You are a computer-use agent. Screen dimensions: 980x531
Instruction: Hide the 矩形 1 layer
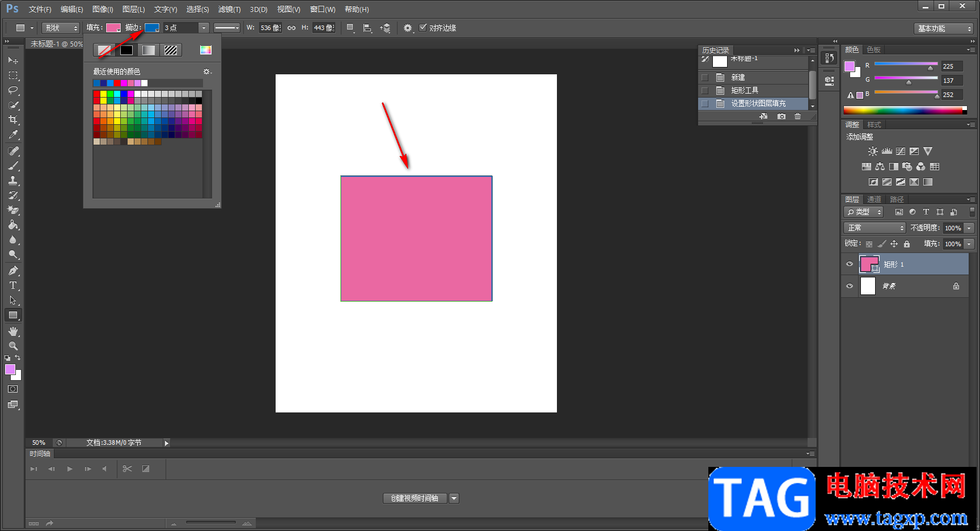[x=850, y=264]
